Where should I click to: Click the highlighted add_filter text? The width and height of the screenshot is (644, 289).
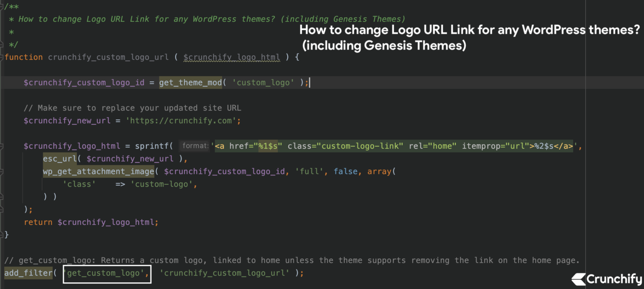(x=28, y=273)
